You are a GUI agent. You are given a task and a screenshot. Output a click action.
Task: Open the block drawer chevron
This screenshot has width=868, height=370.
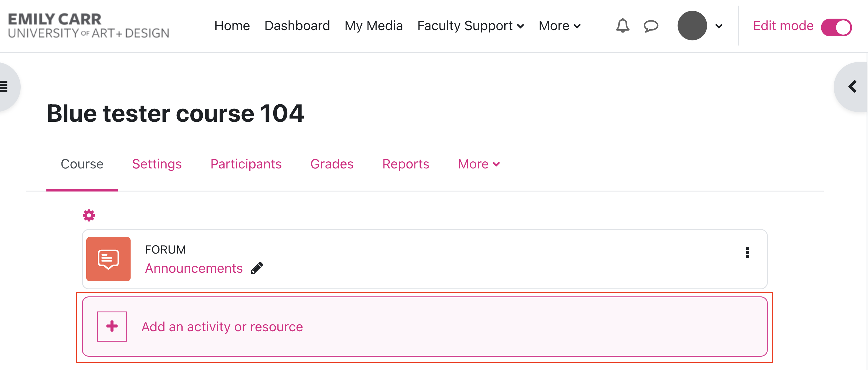[x=853, y=87]
